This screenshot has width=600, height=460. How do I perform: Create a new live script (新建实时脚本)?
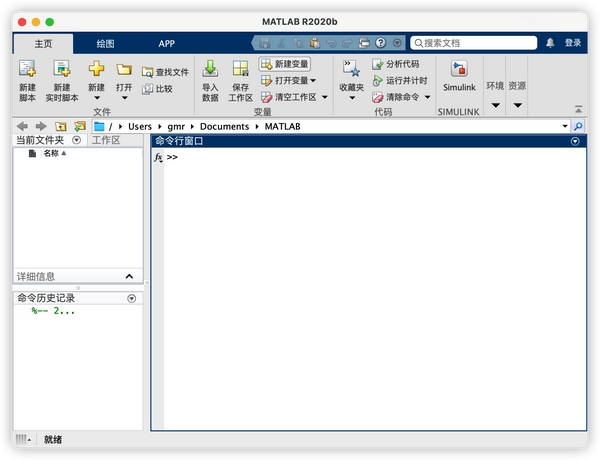[62, 81]
